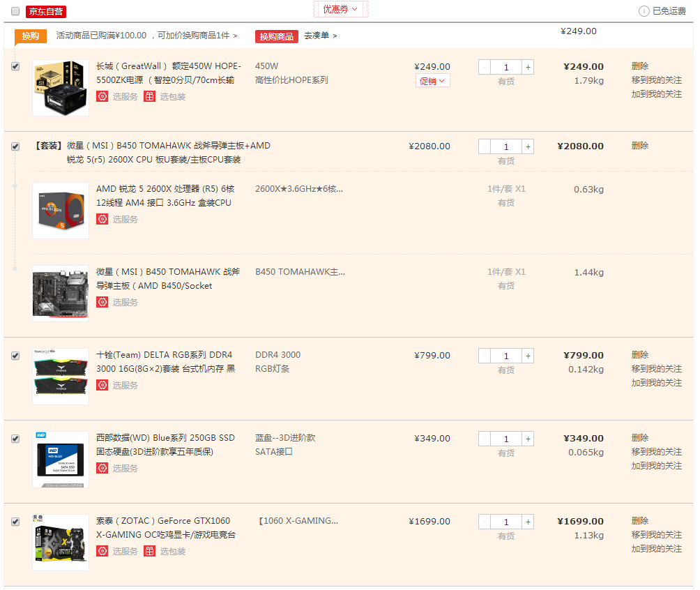Increase quantity of WD Blue SSD
This screenshot has width=700, height=590.
pos(528,439)
